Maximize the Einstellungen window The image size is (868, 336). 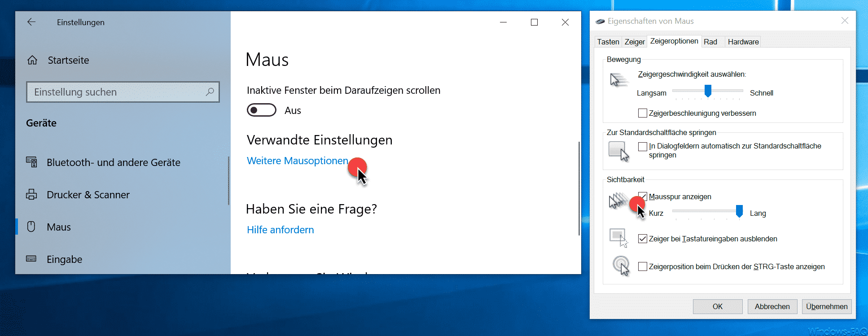[x=534, y=22]
